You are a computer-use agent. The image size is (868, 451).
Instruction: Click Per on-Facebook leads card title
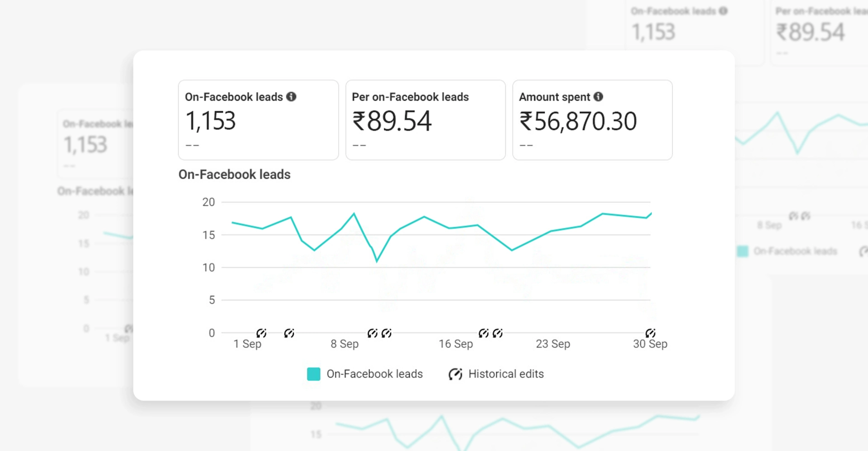[x=410, y=97]
